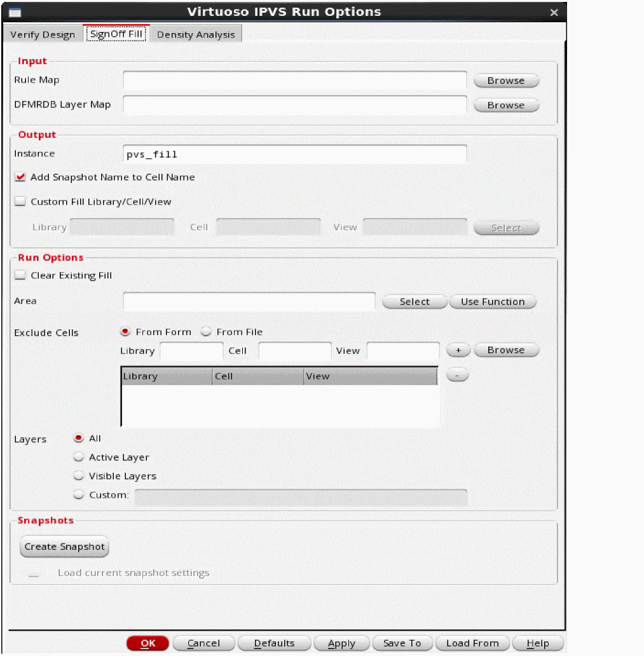This screenshot has height=656, width=644.
Task: Click the Area input field
Action: click(249, 301)
